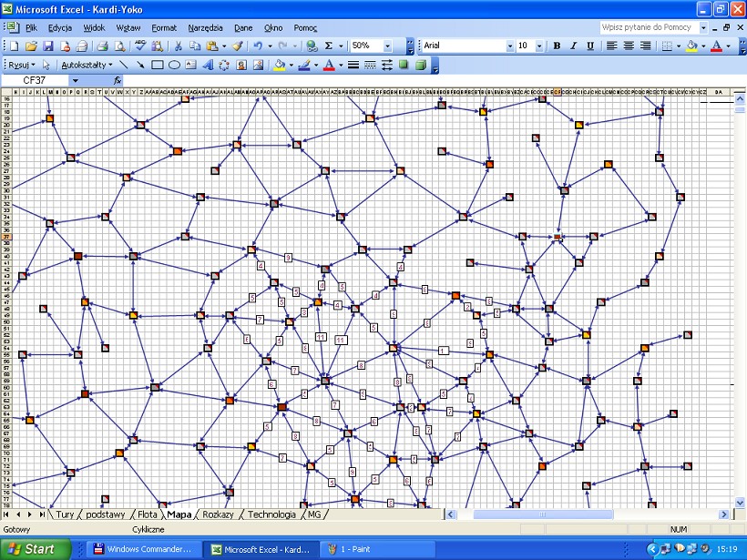Insert WordArt from Drawing toolbar

pyautogui.click(x=208, y=65)
